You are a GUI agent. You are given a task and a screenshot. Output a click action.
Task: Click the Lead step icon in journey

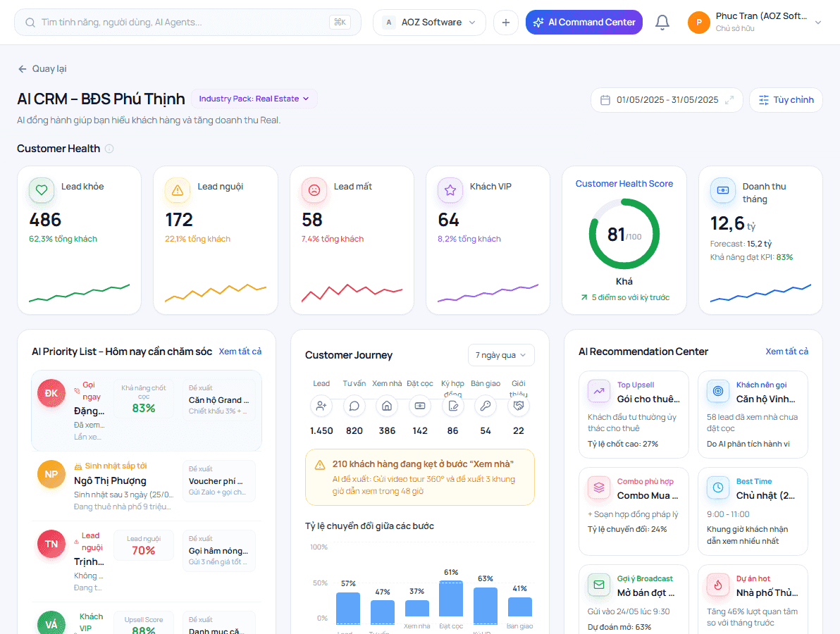click(321, 406)
